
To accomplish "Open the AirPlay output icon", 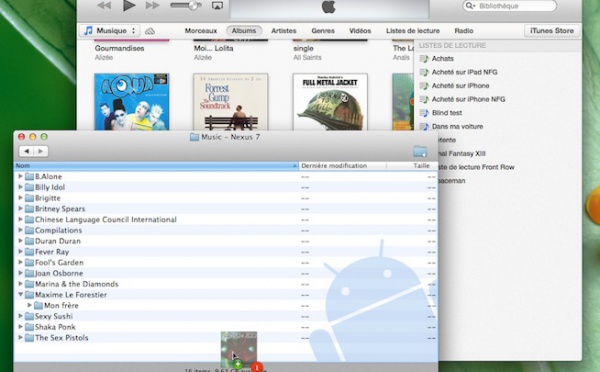I will click(x=217, y=5).
